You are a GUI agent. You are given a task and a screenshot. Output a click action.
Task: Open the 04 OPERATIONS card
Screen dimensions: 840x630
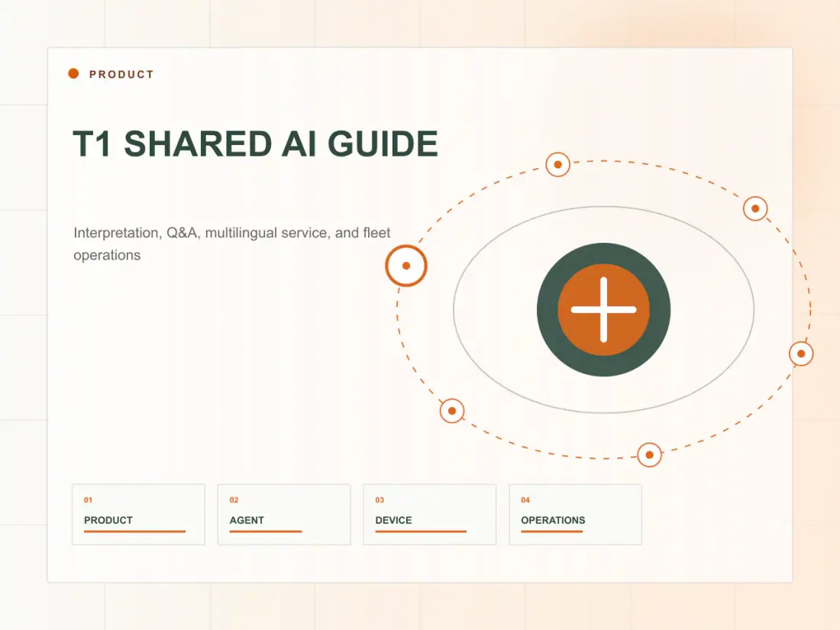click(x=575, y=514)
